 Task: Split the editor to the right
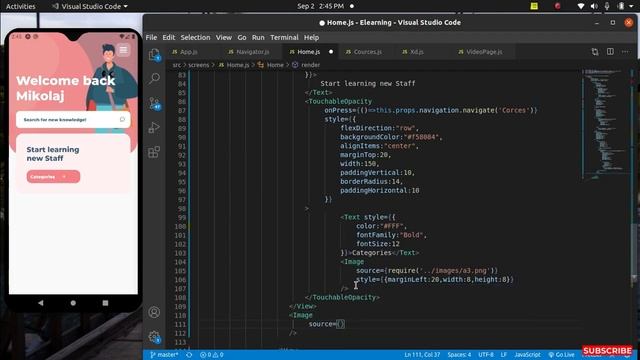pos(610,52)
